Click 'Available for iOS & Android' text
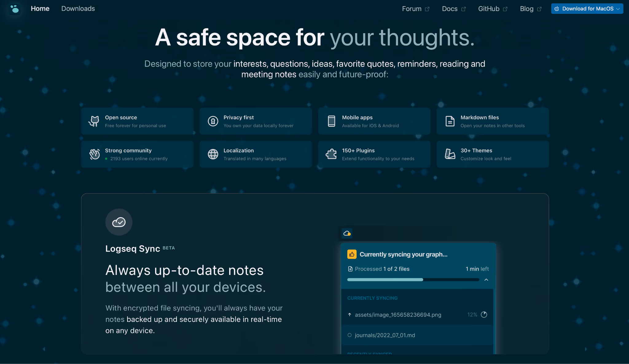629x364 pixels. (x=370, y=126)
